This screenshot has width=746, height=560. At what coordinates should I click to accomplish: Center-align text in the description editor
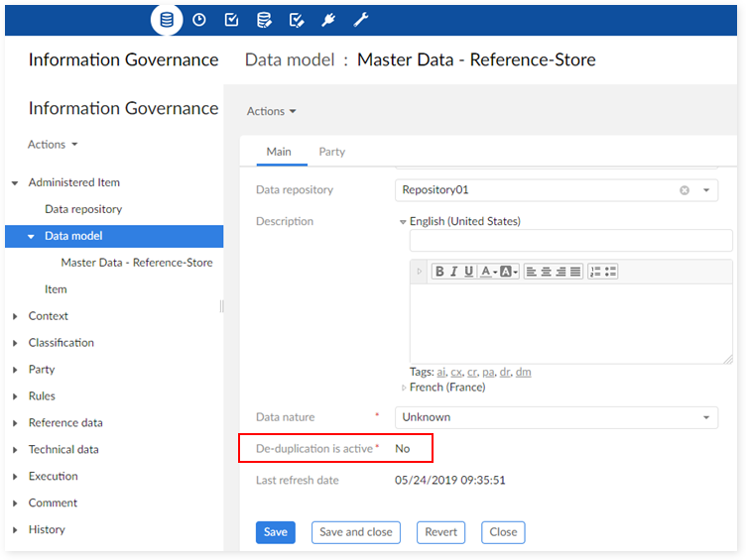pyautogui.click(x=547, y=272)
